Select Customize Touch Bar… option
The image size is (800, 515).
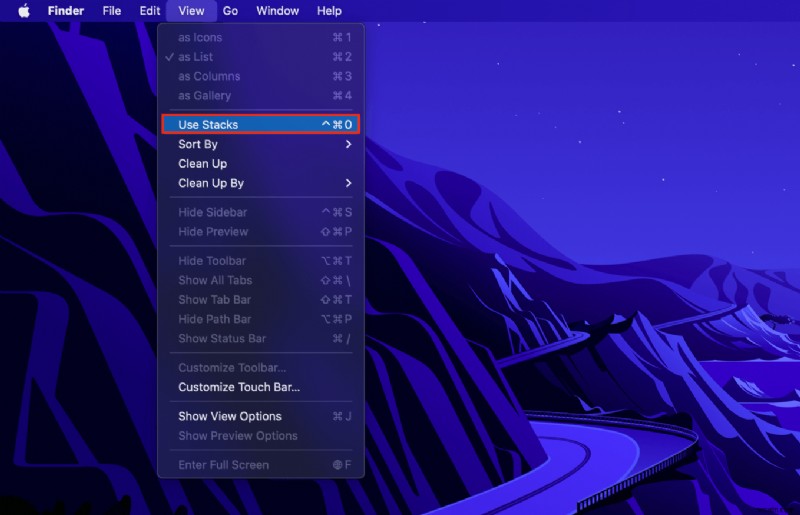261,387
